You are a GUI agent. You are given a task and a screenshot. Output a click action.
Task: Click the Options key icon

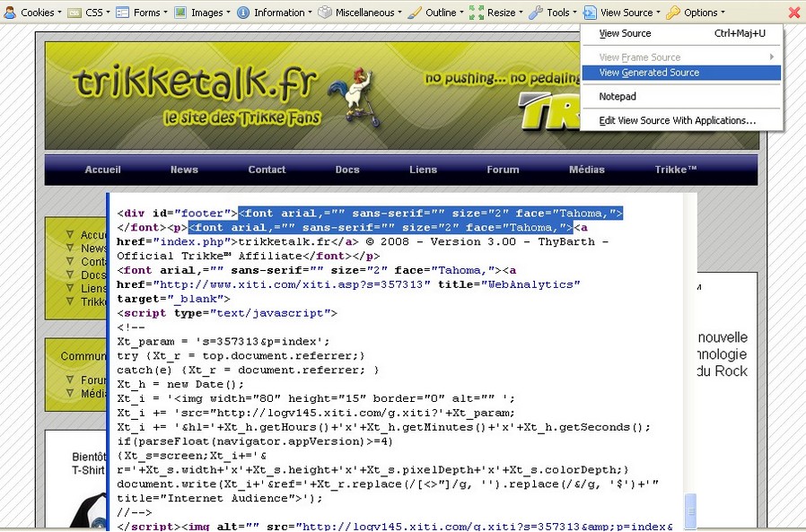point(673,13)
